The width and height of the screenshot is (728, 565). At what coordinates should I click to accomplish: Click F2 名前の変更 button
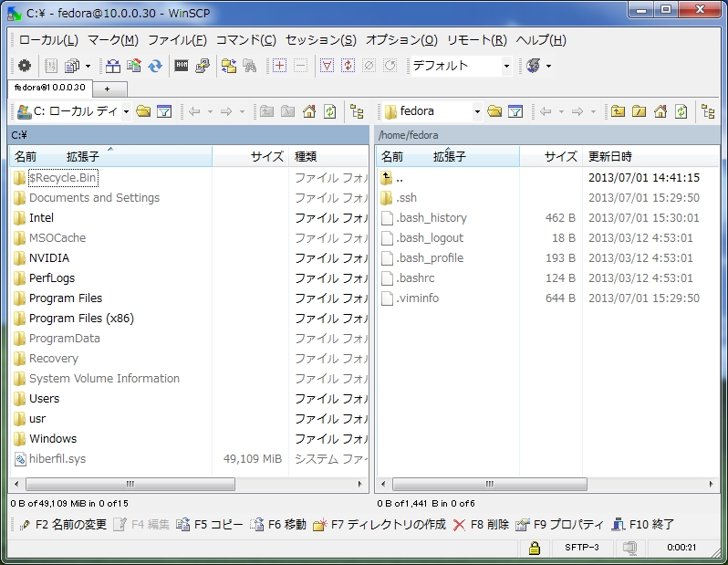64,525
